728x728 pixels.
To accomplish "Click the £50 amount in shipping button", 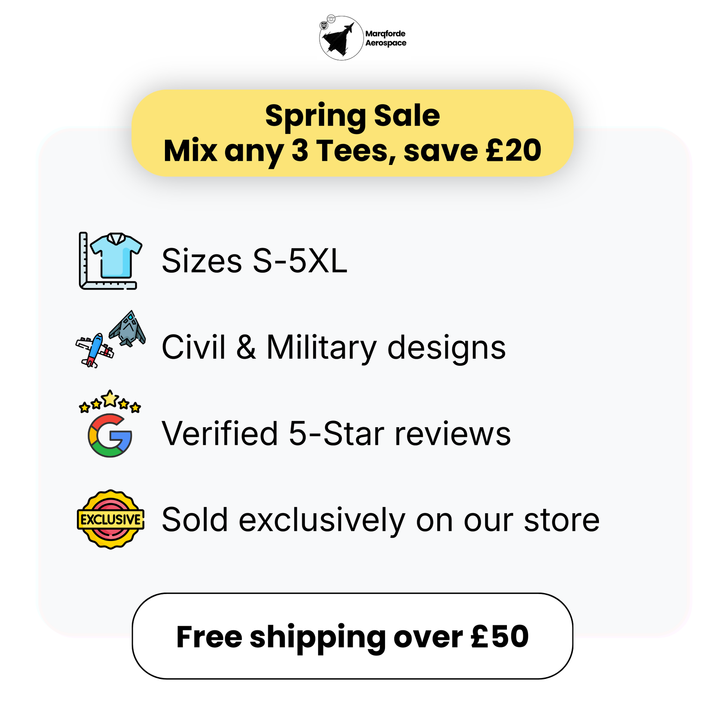I will click(x=500, y=636).
